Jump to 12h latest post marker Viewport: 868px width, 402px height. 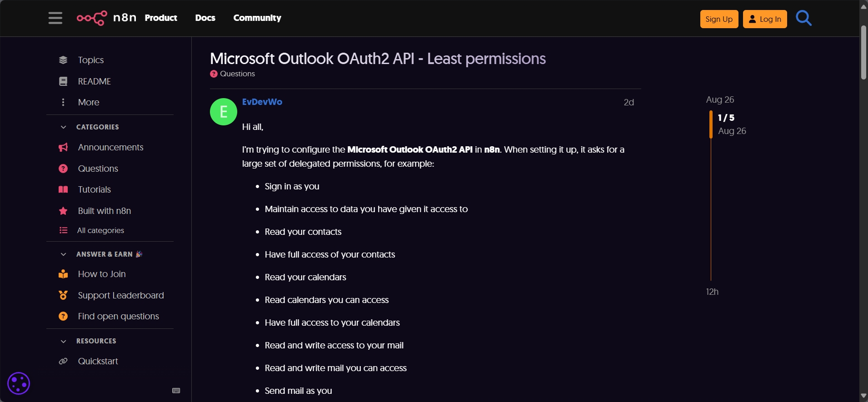pyautogui.click(x=712, y=292)
